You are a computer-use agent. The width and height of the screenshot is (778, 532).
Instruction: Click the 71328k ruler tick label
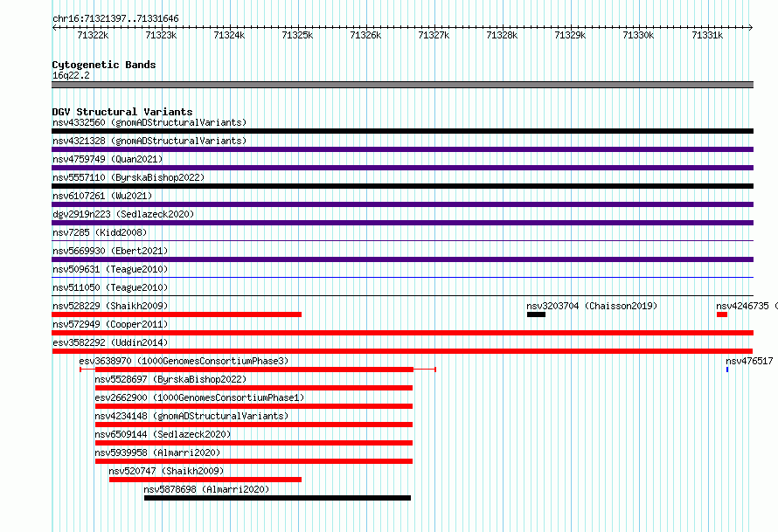(502, 35)
